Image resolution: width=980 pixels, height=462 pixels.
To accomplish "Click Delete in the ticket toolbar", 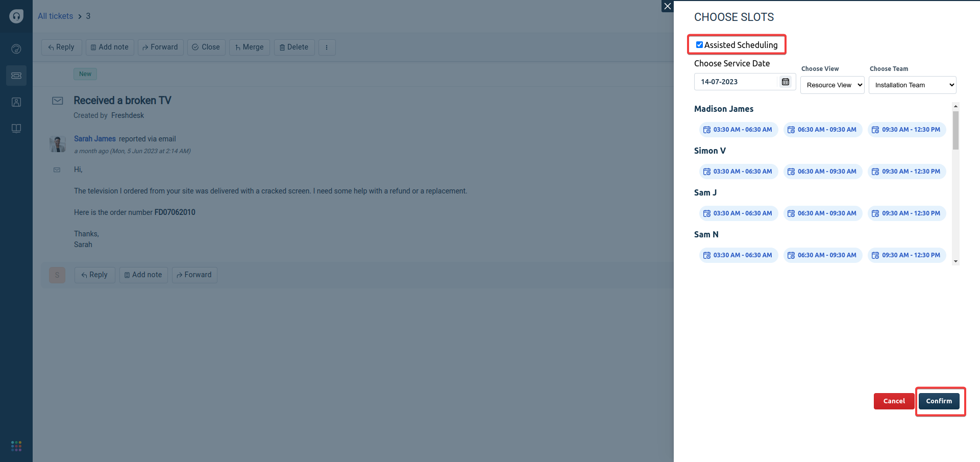I will pyautogui.click(x=294, y=47).
